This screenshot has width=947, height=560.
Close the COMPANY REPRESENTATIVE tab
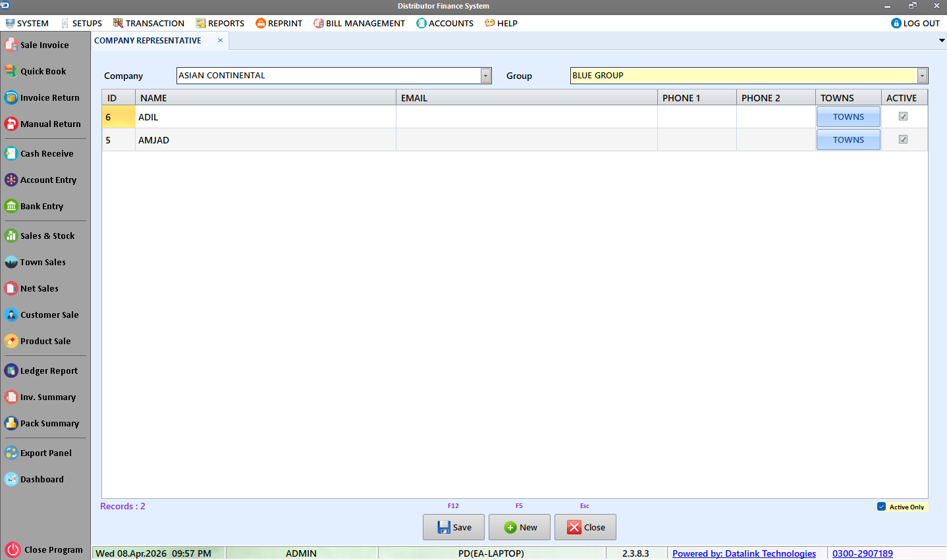(220, 41)
